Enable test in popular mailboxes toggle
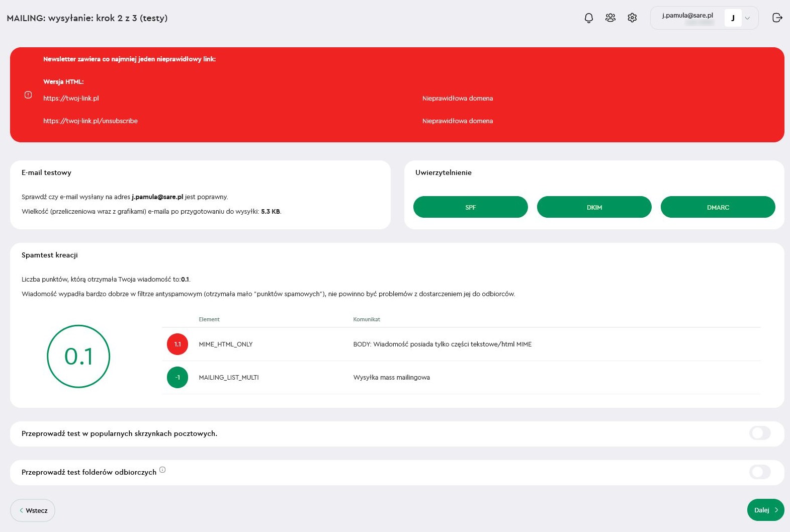Viewport: 790px width, 532px height. 759,433
